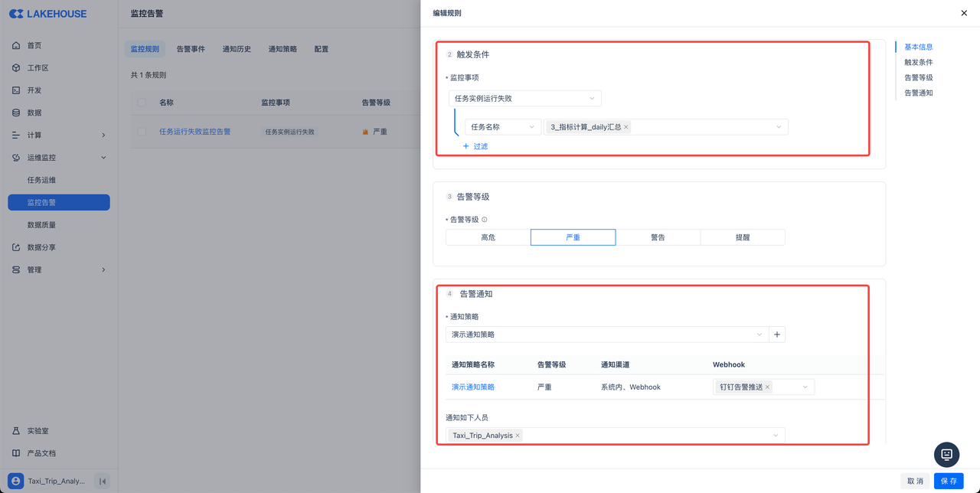Jump to 告警通知 section anchor
The height and width of the screenshot is (493, 980).
tap(918, 93)
